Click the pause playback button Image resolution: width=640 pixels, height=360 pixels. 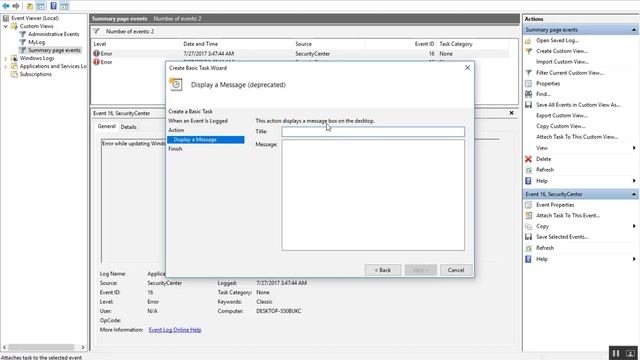pos(616,353)
